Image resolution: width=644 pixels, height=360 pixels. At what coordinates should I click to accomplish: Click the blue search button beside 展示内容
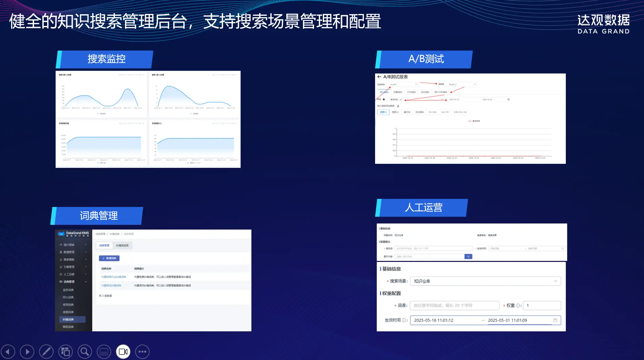pyautogui.click(x=468, y=257)
